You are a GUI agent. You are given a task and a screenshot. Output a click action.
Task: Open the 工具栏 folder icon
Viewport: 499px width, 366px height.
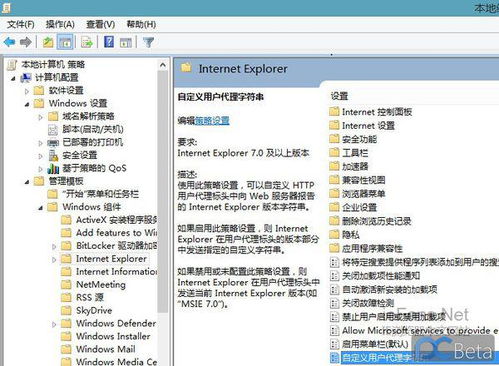point(334,152)
